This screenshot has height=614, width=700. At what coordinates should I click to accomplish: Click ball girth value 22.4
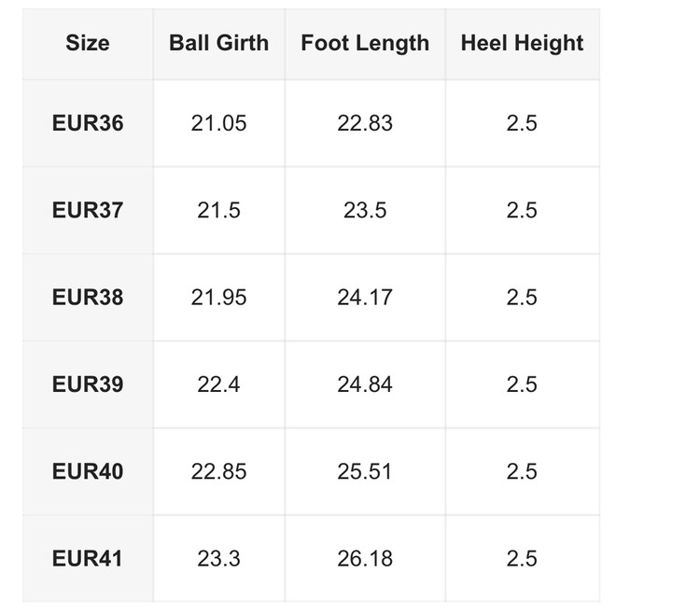coord(218,384)
